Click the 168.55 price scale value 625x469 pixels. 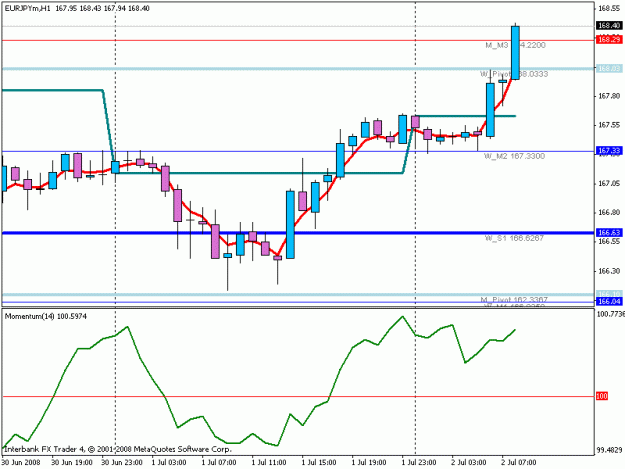tap(609, 8)
